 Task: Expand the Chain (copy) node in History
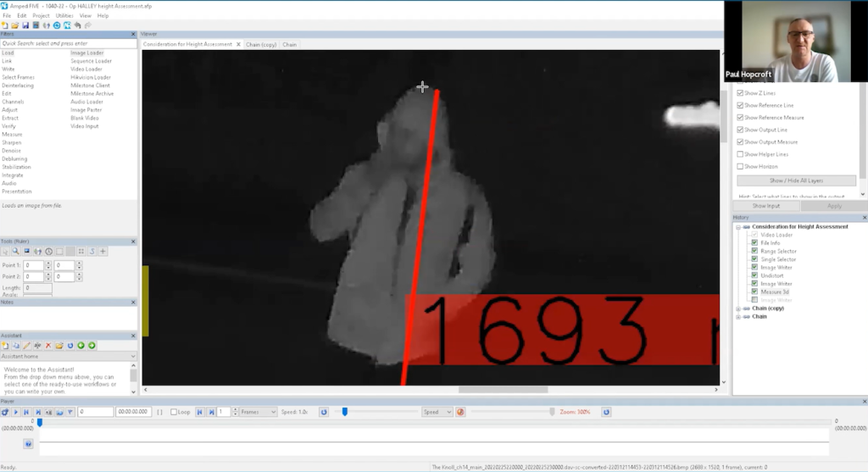click(738, 308)
